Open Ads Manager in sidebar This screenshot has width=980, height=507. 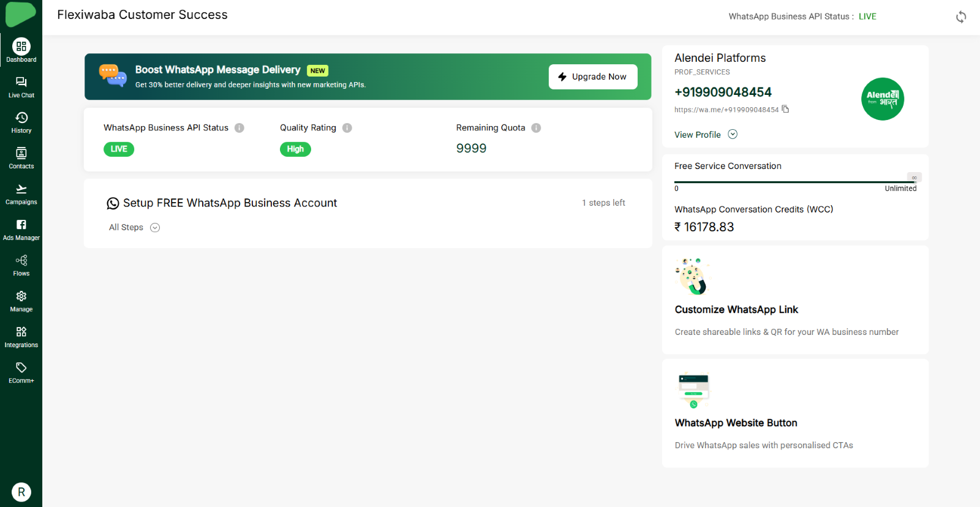click(x=21, y=230)
